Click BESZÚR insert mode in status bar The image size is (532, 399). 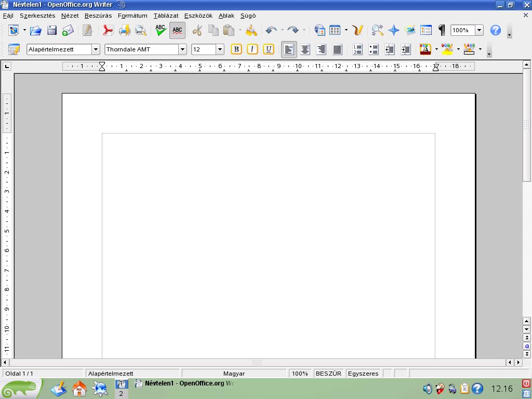(x=328, y=373)
